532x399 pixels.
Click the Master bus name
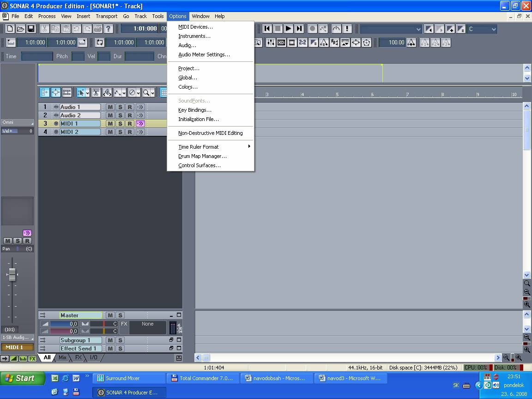pos(81,315)
